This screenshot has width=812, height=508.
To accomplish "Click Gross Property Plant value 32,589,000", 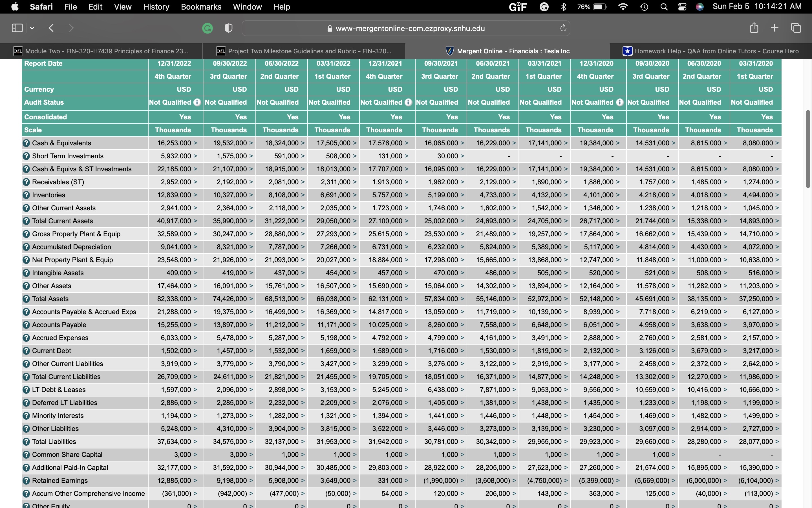I will 174,234.
